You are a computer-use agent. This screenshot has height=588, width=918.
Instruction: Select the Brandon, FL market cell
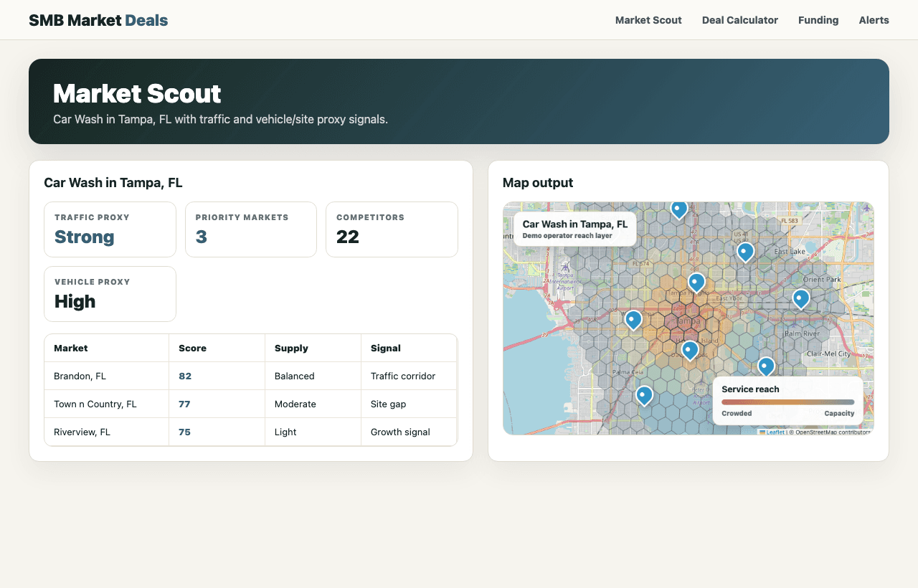(x=107, y=376)
